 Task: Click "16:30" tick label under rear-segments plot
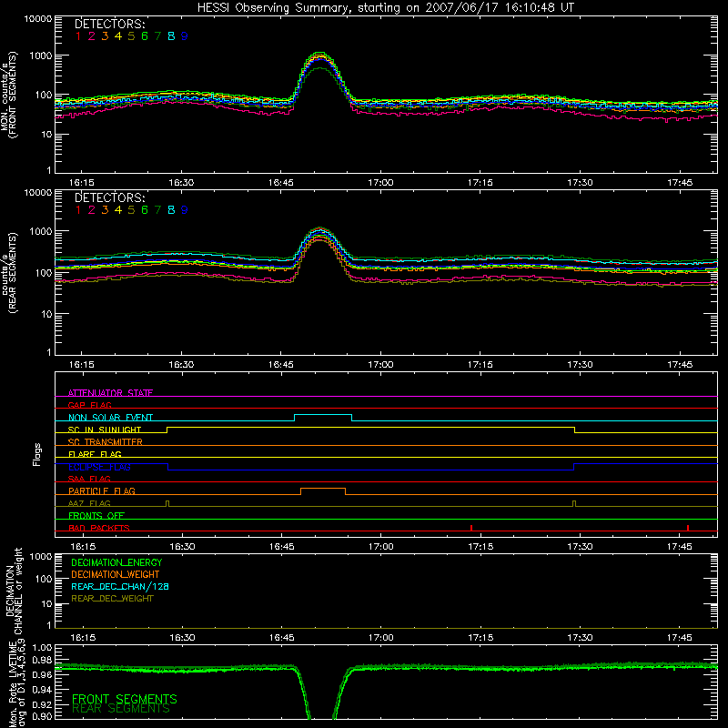click(x=181, y=365)
